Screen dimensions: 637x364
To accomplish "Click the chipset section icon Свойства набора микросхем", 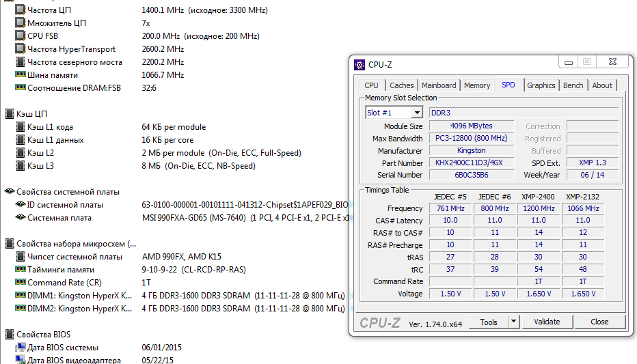I will pos(9,244).
